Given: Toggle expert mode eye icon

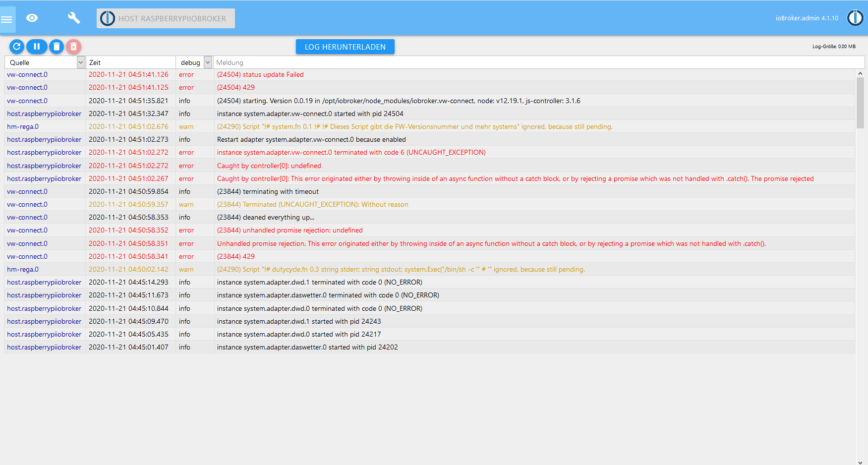Looking at the screenshot, I should pyautogui.click(x=32, y=18).
